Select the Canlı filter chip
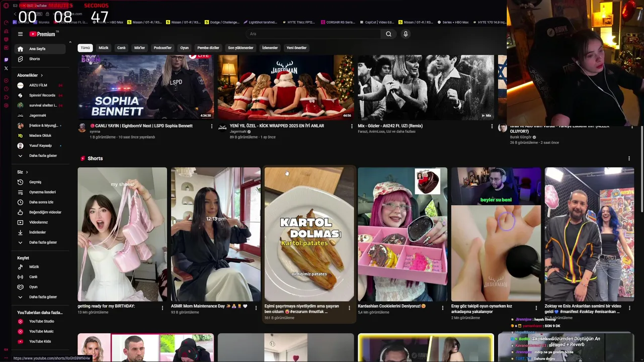Viewport: 644px width, 362px height. tap(121, 48)
